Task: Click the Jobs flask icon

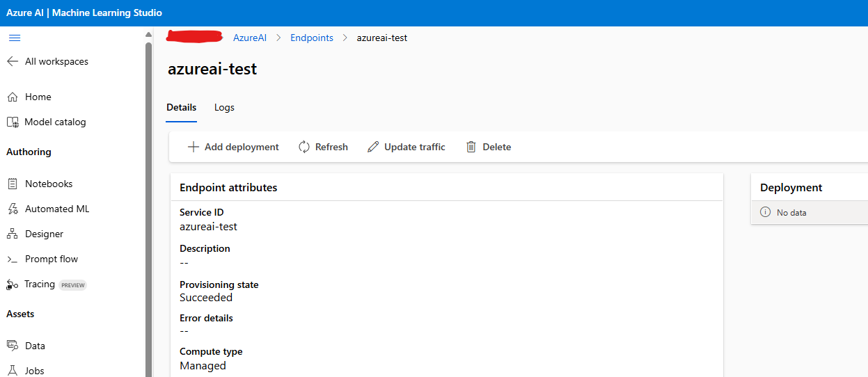Action: [13, 371]
